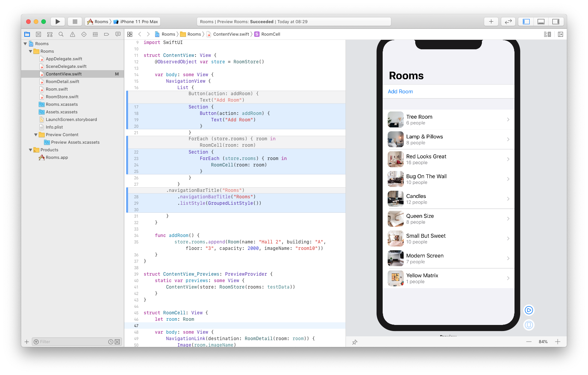Screen dimensions: 588x375
Task: Tap Add Room in the preview
Action: click(x=400, y=91)
